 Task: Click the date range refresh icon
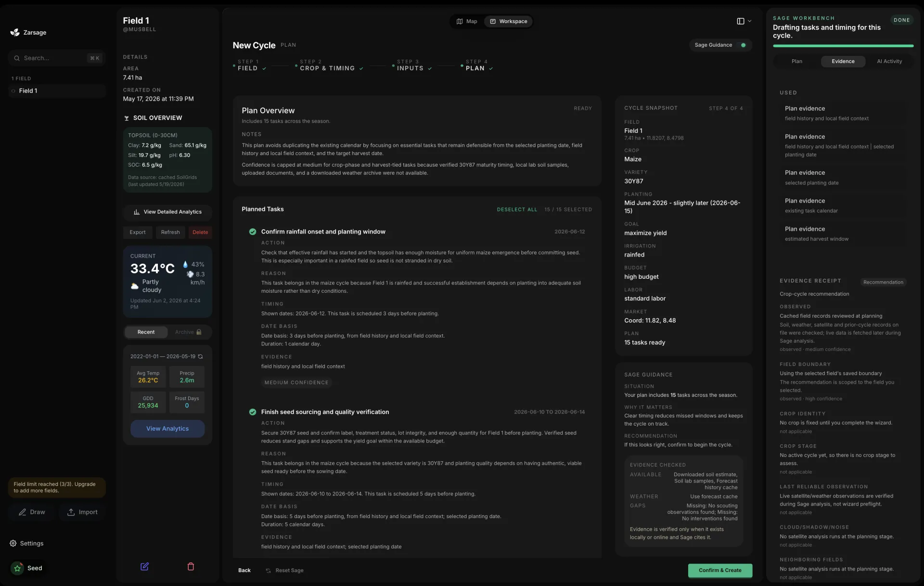[200, 357]
